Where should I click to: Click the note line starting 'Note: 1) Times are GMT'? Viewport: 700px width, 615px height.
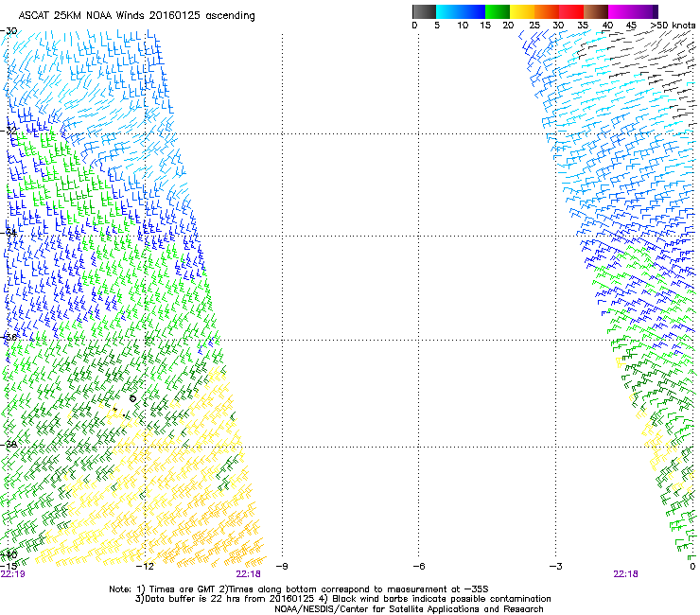(299, 589)
